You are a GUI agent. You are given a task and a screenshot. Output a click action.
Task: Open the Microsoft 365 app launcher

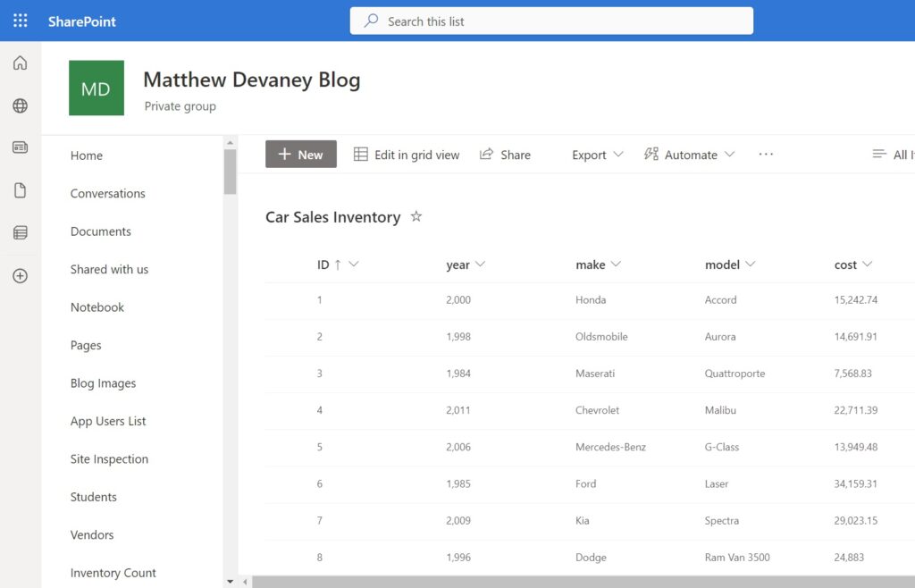coord(20,21)
